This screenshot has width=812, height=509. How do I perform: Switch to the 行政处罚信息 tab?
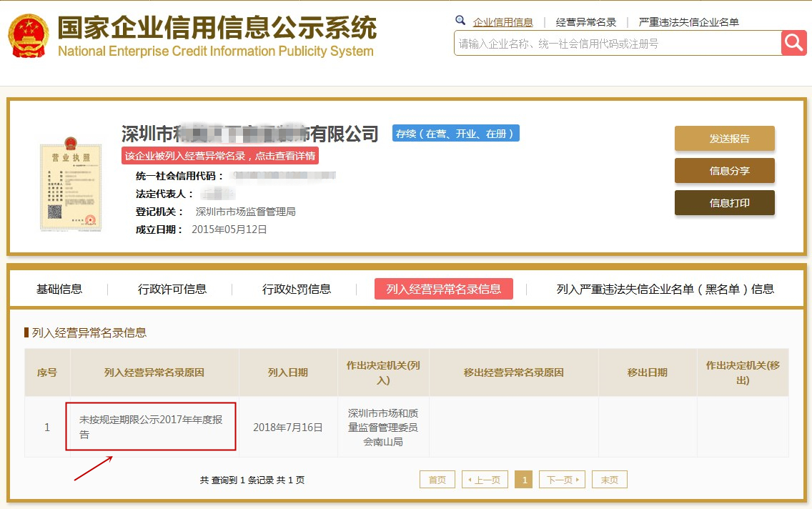tap(296, 289)
